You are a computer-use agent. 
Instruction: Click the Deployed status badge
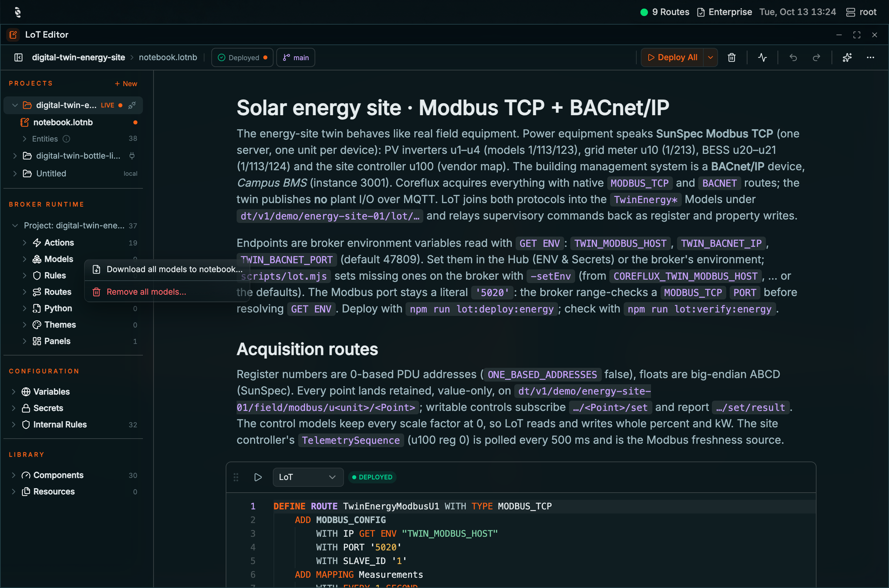point(242,57)
